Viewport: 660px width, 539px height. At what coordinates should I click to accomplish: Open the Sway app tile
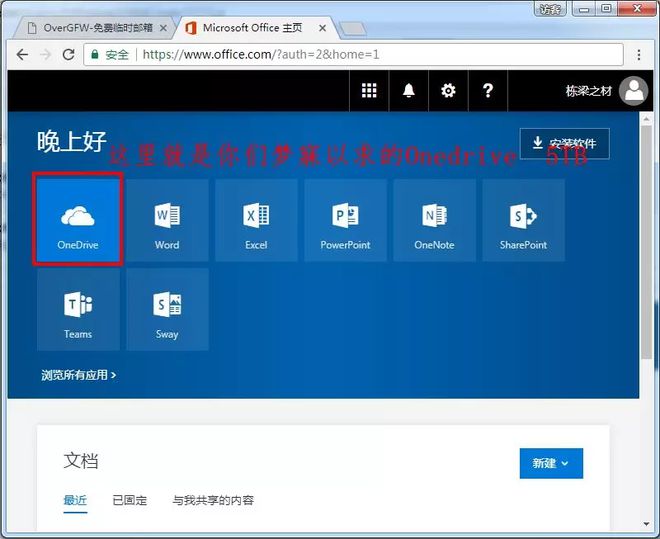pos(167,309)
